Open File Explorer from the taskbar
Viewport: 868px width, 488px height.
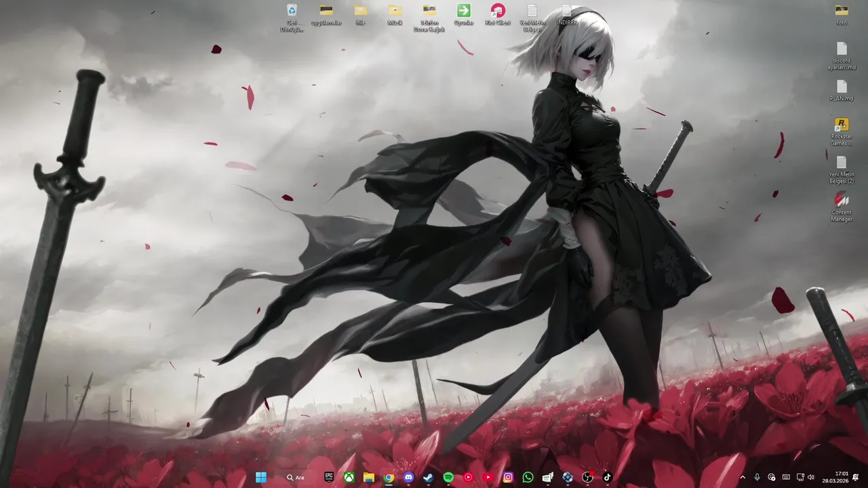(369, 477)
